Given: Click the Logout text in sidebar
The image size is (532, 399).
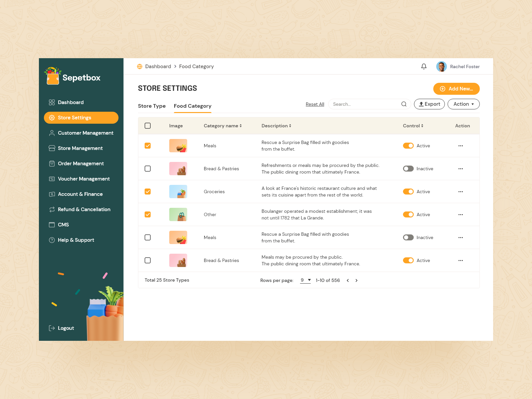Looking at the screenshot, I should tap(66, 328).
